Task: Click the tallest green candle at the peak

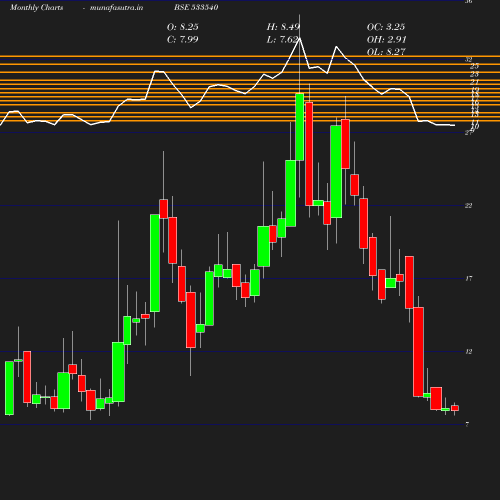Action: (x=300, y=127)
